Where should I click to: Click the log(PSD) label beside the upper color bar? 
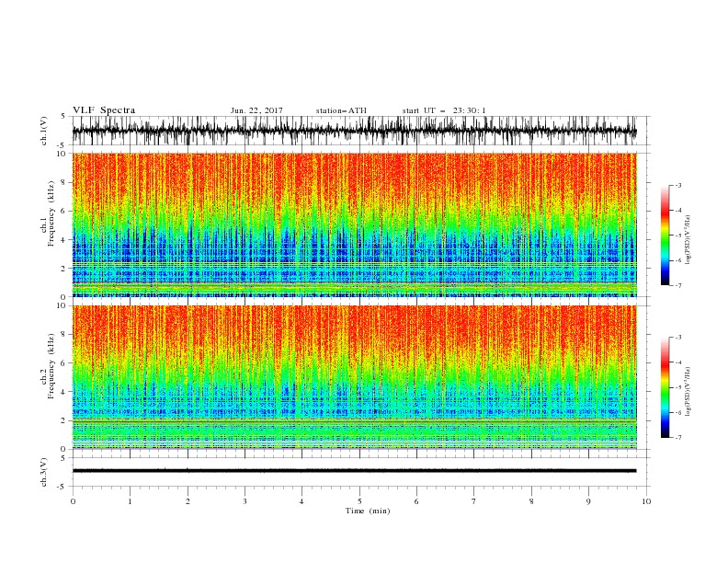tap(688, 240)
